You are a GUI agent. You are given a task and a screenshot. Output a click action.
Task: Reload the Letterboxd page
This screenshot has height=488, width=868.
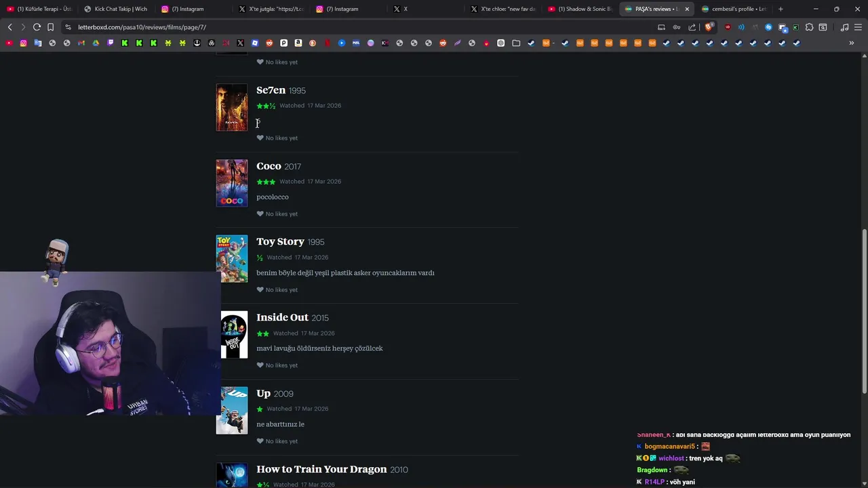pos(37,27)
